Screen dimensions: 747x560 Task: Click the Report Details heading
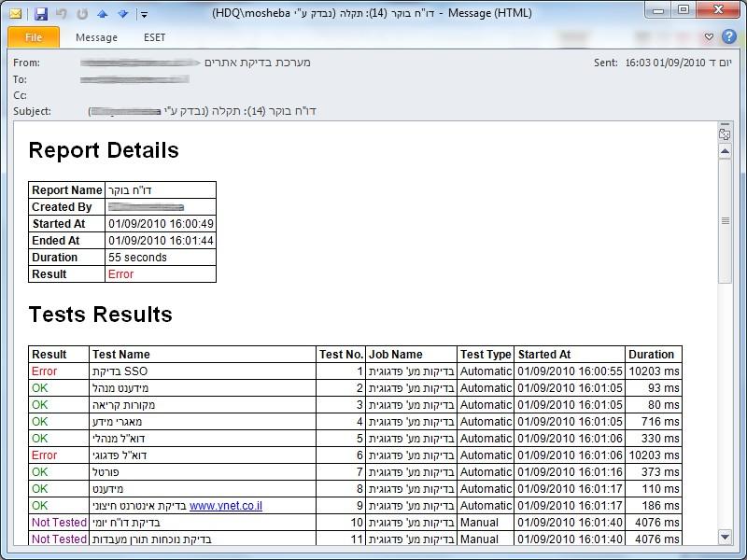click(x=104, y=150)
